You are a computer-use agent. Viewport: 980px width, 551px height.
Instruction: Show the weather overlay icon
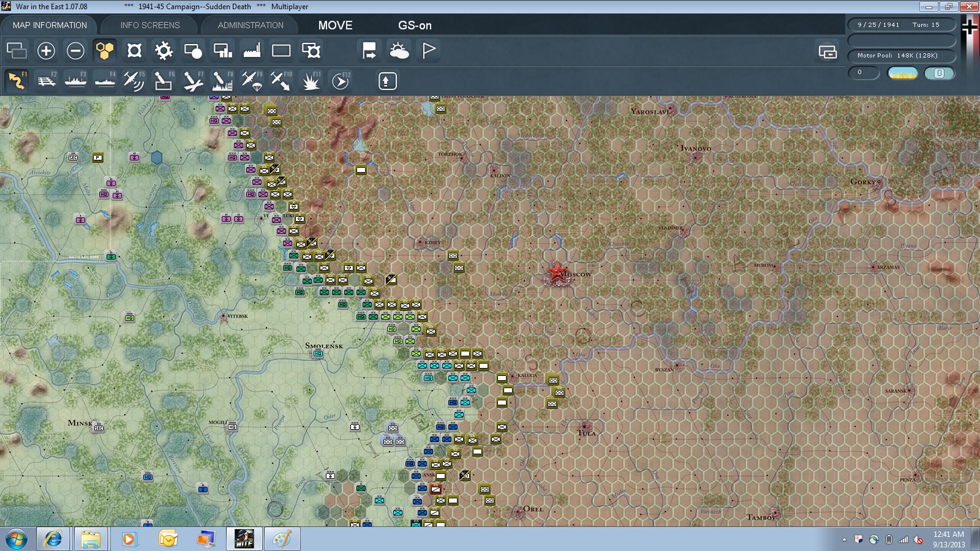(x=399, y=51)
